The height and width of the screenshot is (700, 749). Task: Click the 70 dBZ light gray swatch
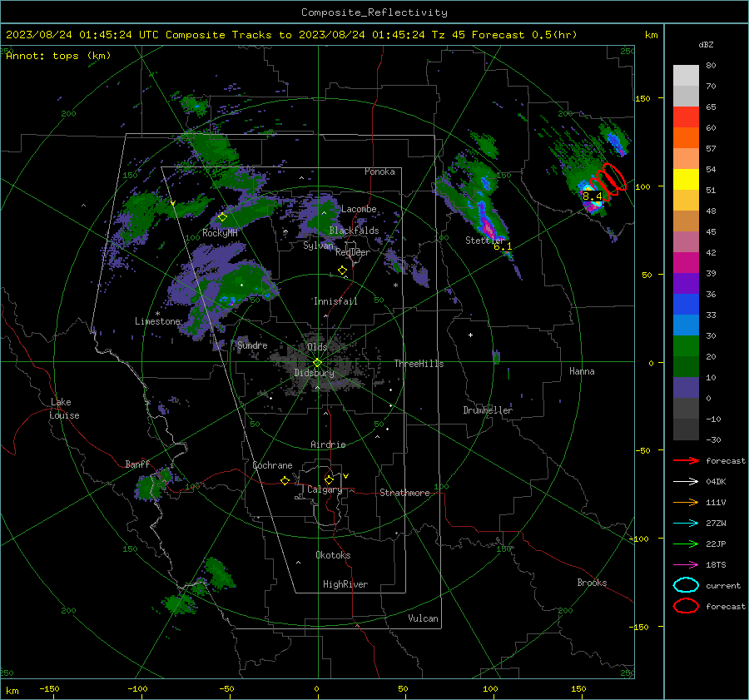coord(686,76)
